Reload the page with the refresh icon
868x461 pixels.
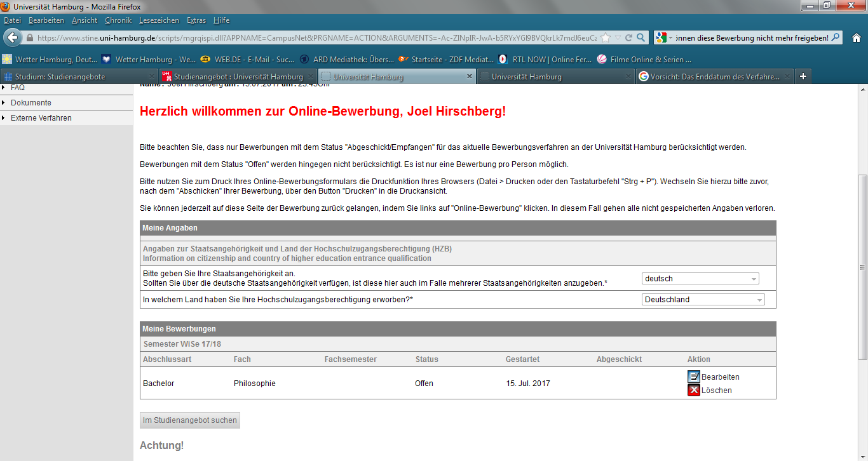pyautogui.click(x=628, y=37)
